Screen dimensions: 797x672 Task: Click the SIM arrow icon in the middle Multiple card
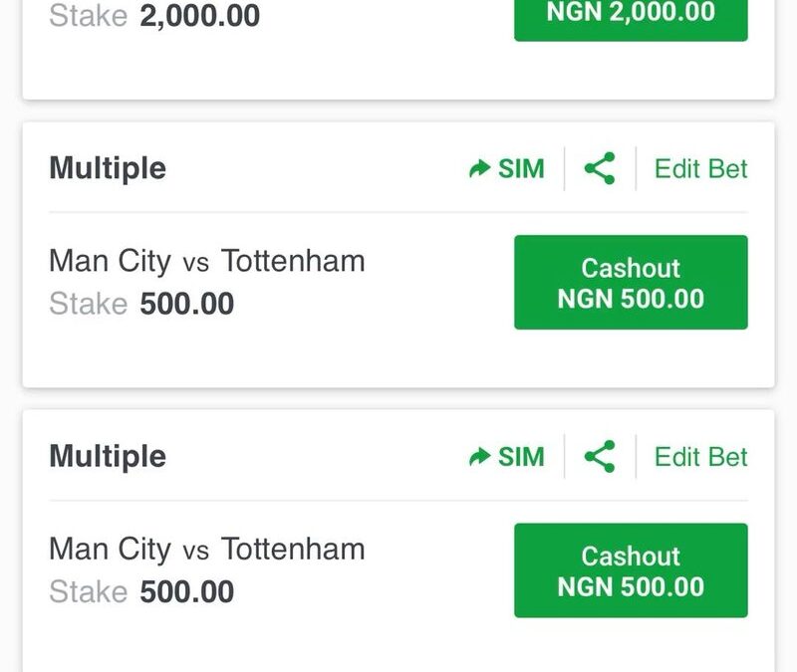(x=479, y=168)
